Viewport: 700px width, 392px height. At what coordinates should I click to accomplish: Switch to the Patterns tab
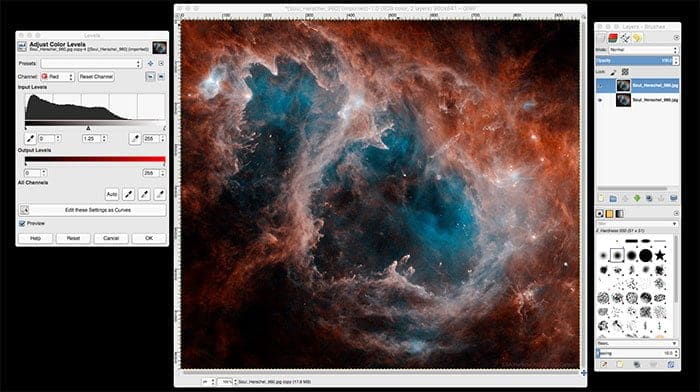(x=609, y=214)
